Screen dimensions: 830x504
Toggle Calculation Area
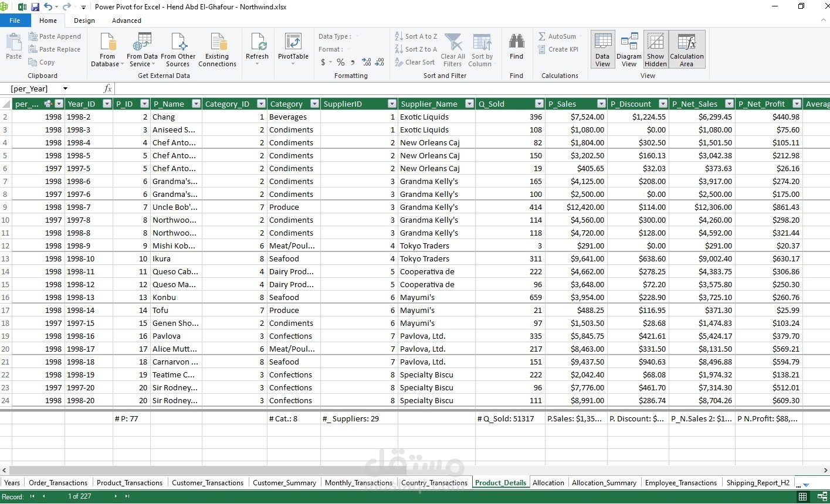(687, 50)
